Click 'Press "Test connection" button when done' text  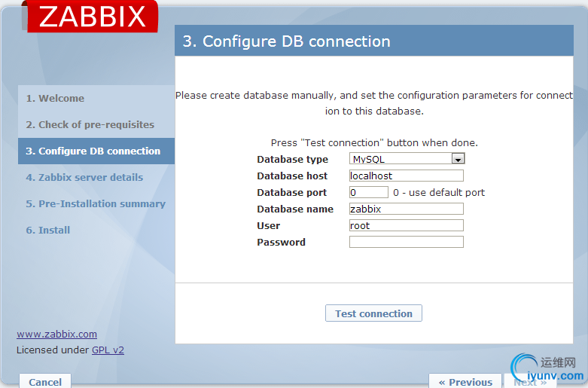coord(374,142)
